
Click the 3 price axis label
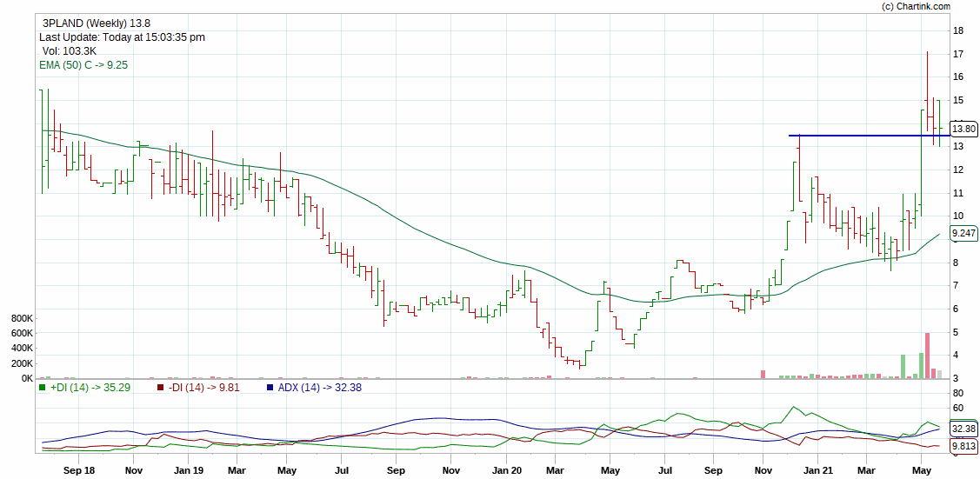click(x=956, y=378)
